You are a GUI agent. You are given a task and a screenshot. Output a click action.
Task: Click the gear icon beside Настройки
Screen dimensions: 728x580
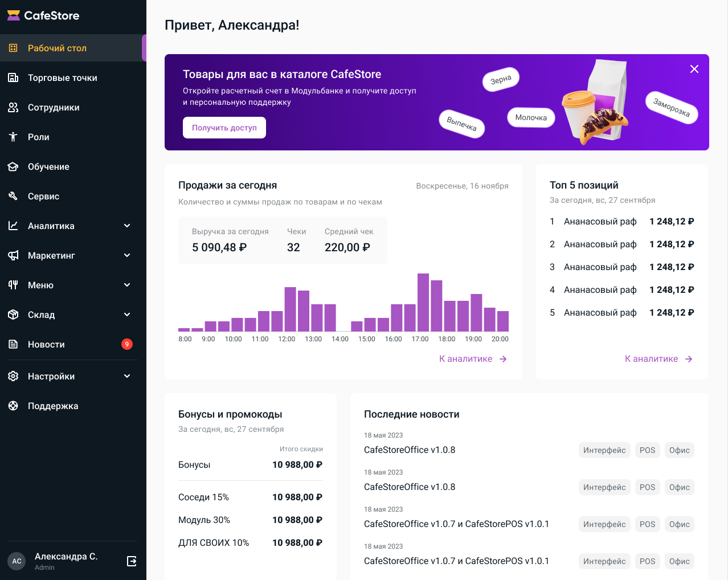pyautogui.click(x=13, y=376)
